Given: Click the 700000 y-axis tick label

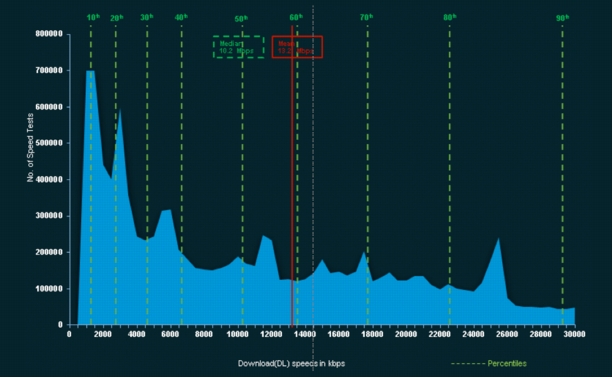Looking at the screenshot, I should (x=49, y=70).
